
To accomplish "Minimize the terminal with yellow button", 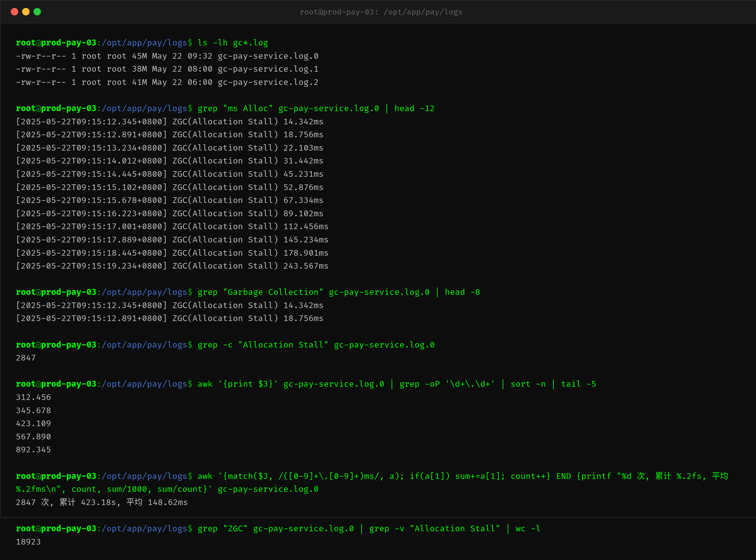I will click(26, 12).
